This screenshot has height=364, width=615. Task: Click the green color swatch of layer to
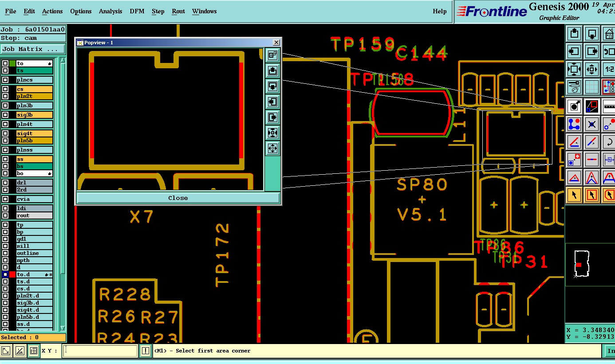[12, 63]
